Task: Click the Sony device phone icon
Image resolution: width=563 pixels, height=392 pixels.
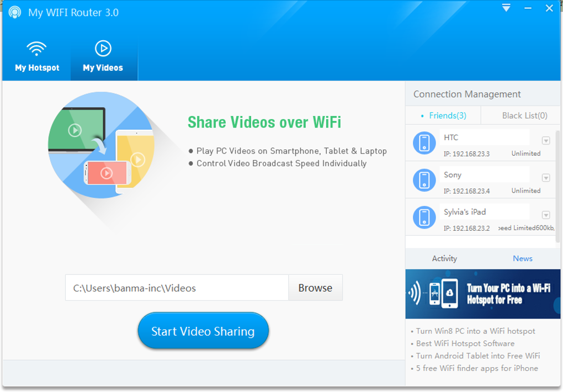Action: tap(424, 180)
